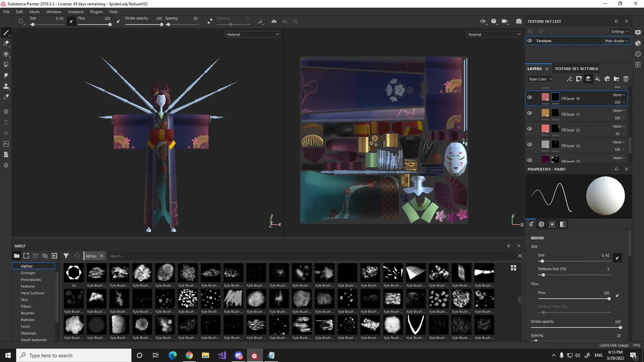Viewport: 644px width, 362px height.
Task: Adjust the Stroke opacity slider in Brush properties
Action: click(x=576, y=327)
